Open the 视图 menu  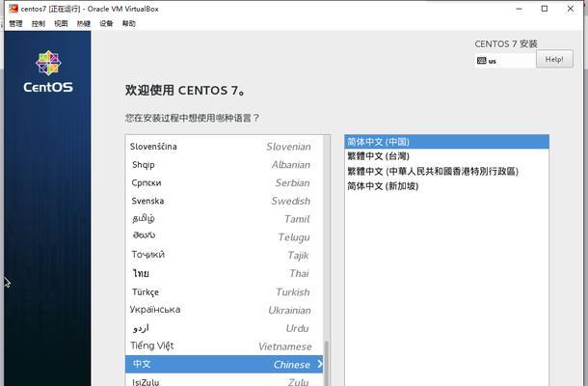click(x=61, y=24)
